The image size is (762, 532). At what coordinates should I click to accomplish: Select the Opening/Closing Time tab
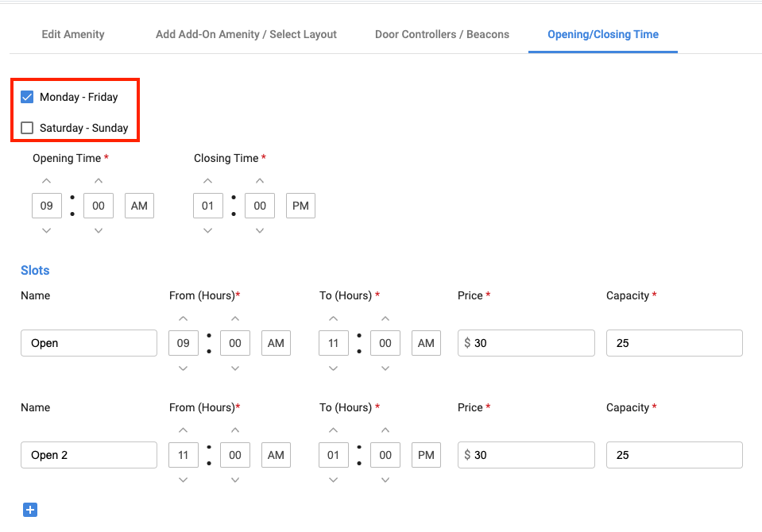[x=603, y=34]
